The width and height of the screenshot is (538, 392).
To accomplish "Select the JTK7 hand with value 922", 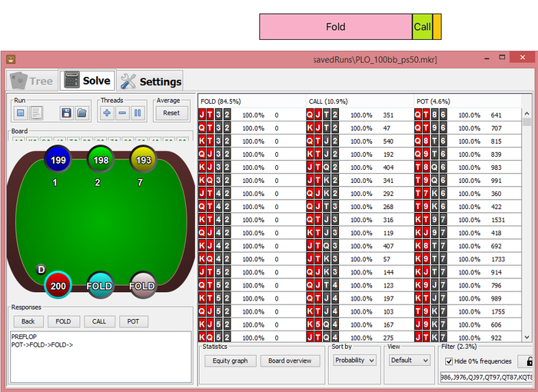I will point(467,337).
